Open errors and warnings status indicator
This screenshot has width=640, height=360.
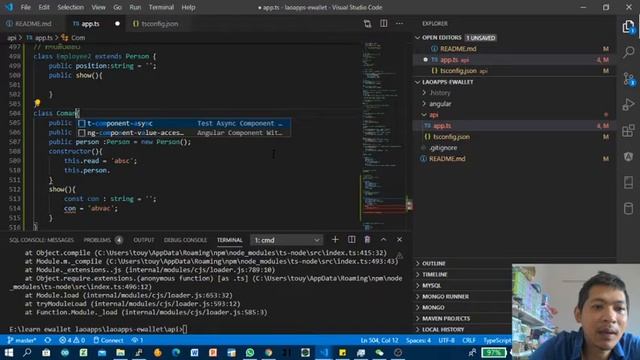(x=72, y=340)
